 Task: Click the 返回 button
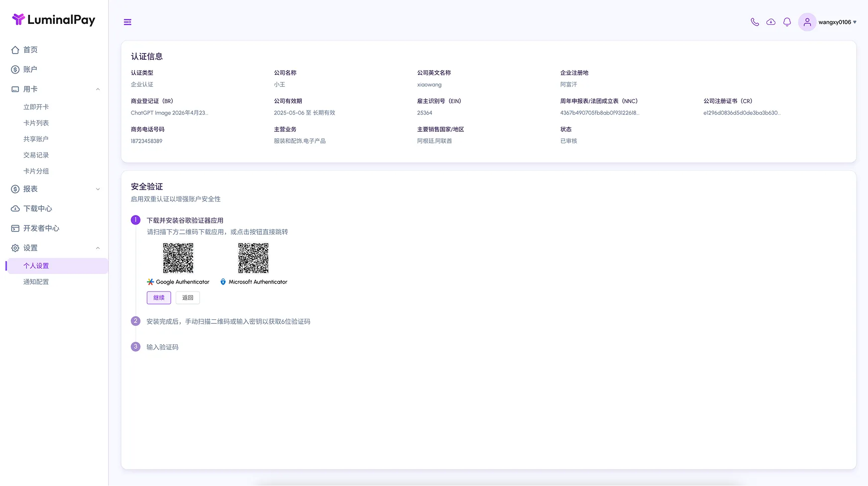tap(188, 297)
